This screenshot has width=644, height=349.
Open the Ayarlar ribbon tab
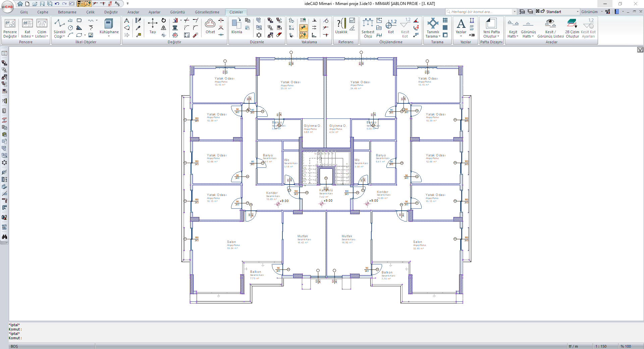(x=154, y=12)
